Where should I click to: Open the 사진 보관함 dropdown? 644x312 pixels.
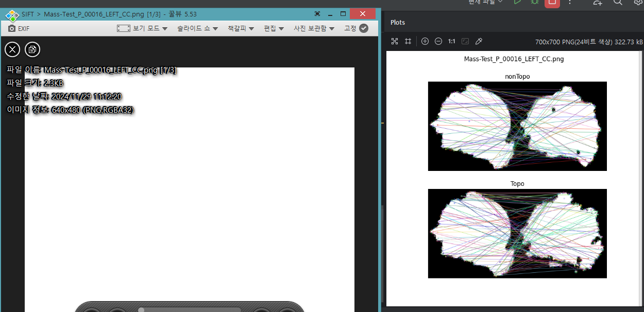tap(314, 28)
